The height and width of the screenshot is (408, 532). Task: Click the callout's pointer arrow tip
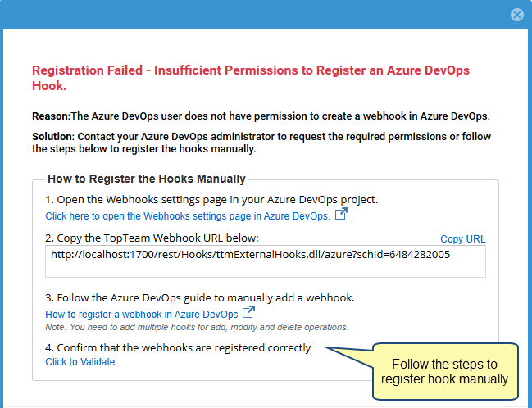coord(325,348)
